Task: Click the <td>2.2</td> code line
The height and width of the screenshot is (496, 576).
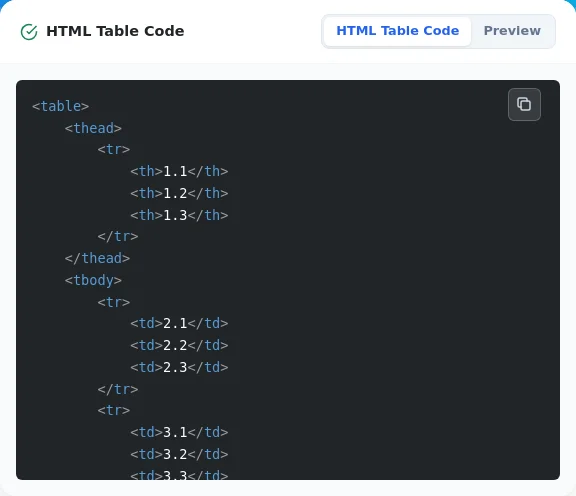Action: tap(179, 345)
